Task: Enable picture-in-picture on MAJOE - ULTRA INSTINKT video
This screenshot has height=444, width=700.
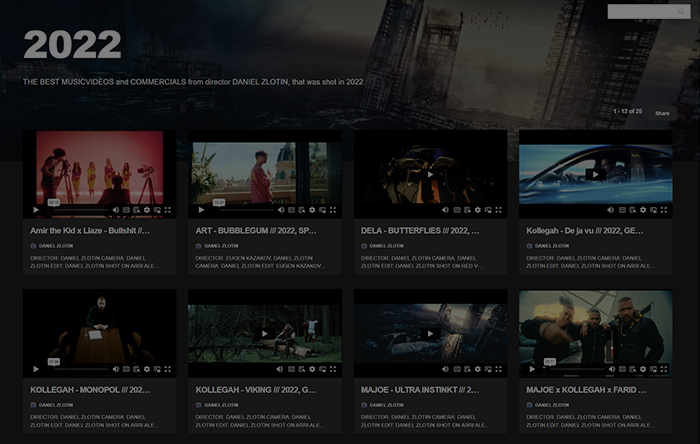Action: (488, 369)
